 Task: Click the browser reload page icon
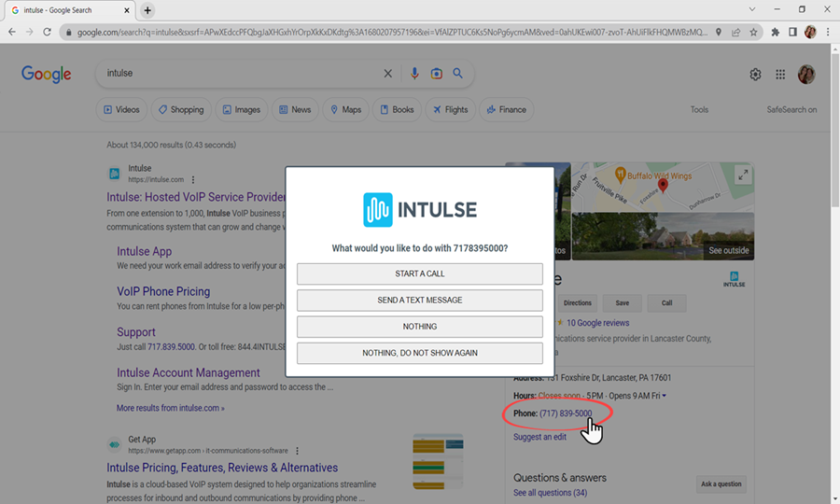click(x=48, y=32)
